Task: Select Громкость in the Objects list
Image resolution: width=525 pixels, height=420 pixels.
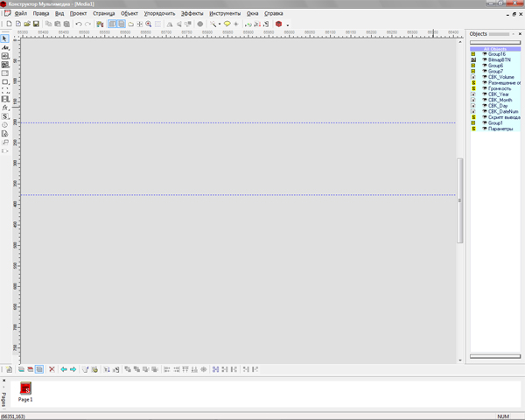Action: [x=500, y=88]
